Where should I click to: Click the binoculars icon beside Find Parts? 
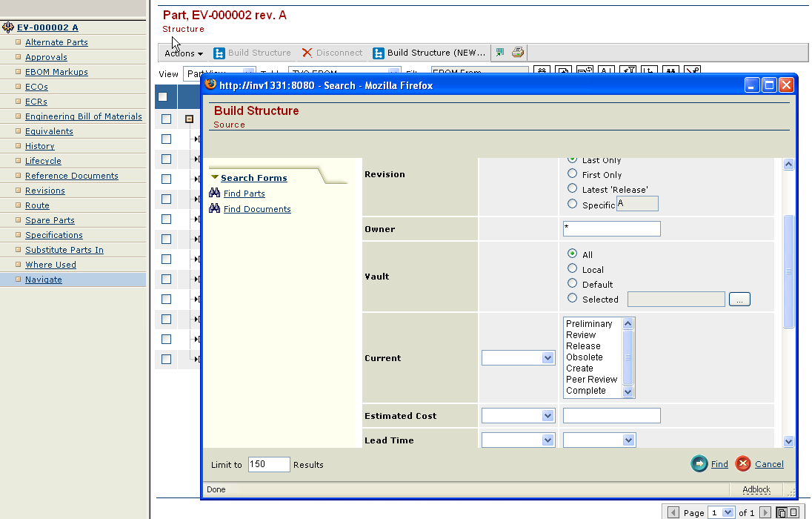coord(215,194)
